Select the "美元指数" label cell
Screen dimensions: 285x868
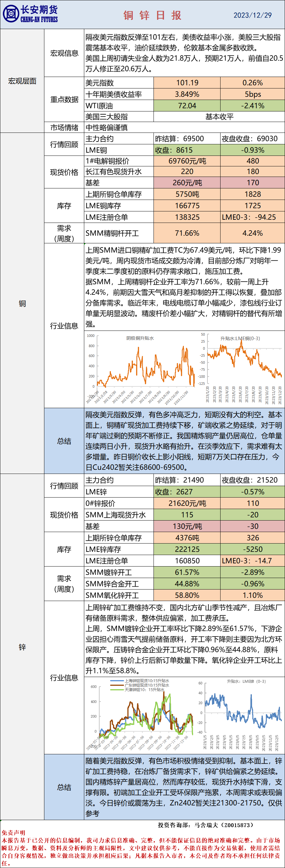pyautogui.click(x=119, y=83)
